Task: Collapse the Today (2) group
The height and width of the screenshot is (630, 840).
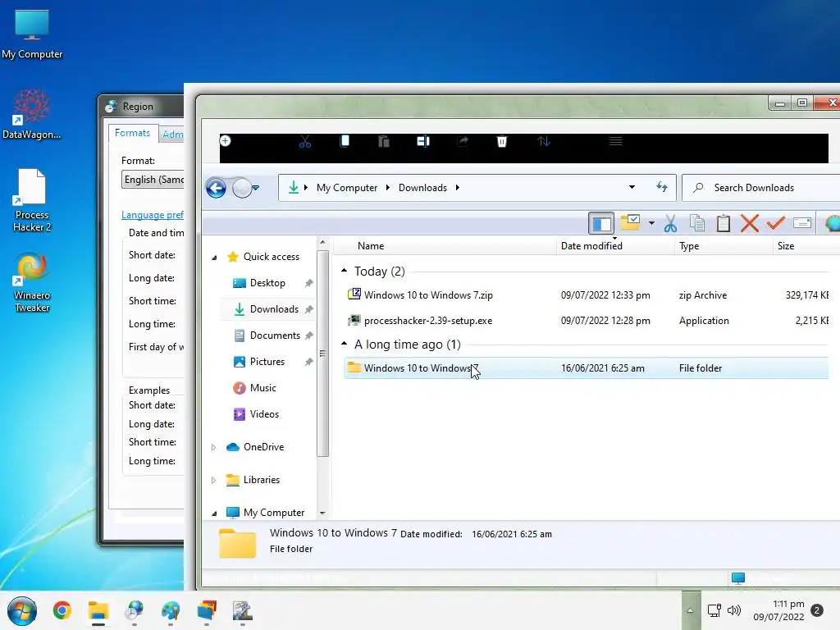Action: pos(344,271)
